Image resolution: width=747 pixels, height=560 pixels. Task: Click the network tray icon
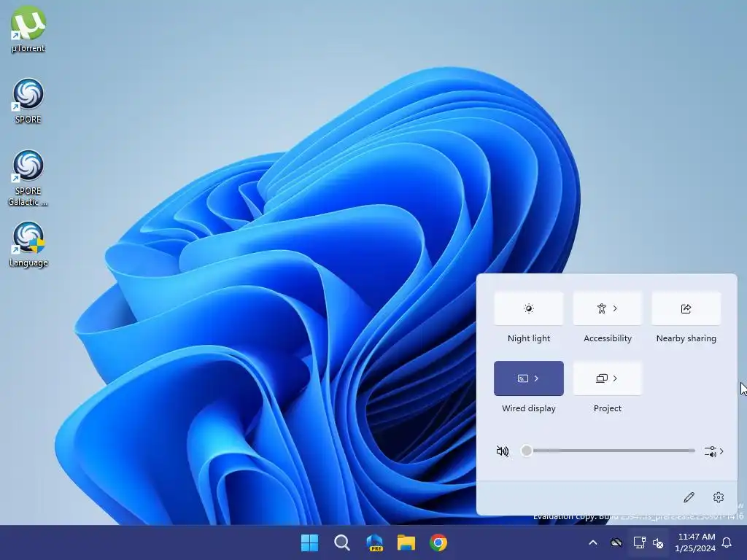pyautogui.click(x=639, y=542)
